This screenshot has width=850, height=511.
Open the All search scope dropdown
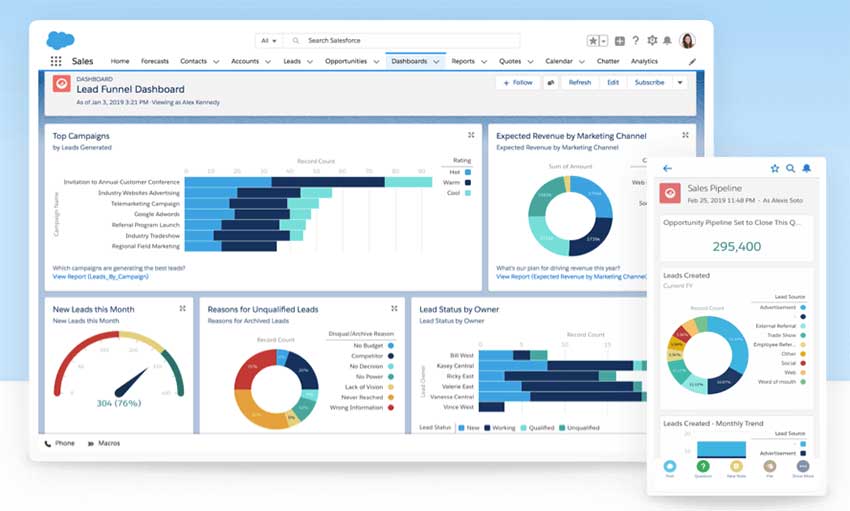269,41
